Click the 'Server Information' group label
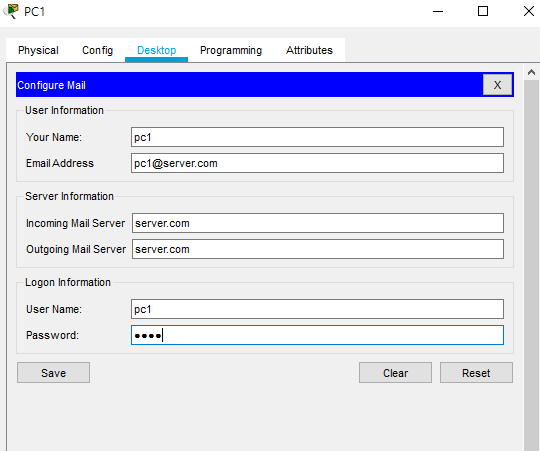540x451 pixels. tap(69, 196)
